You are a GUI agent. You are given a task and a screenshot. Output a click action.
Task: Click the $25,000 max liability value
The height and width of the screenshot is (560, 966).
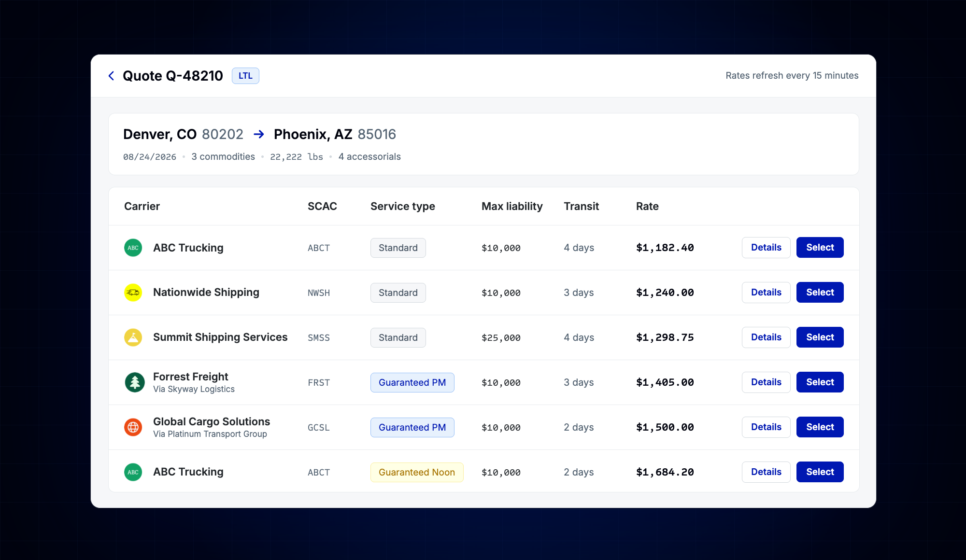point(501,338)
